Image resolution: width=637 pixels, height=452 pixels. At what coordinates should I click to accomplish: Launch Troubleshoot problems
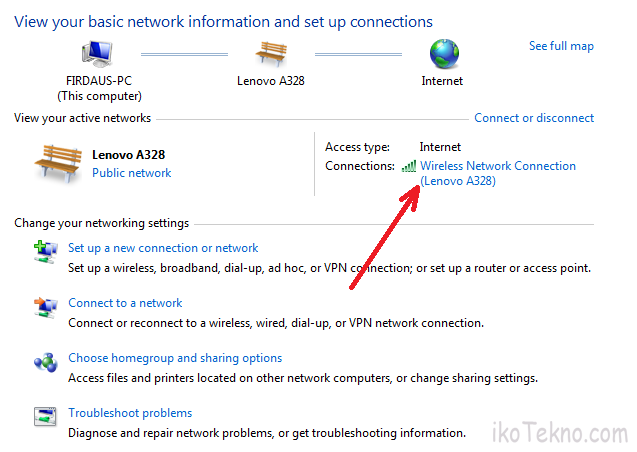coord(130,413)
